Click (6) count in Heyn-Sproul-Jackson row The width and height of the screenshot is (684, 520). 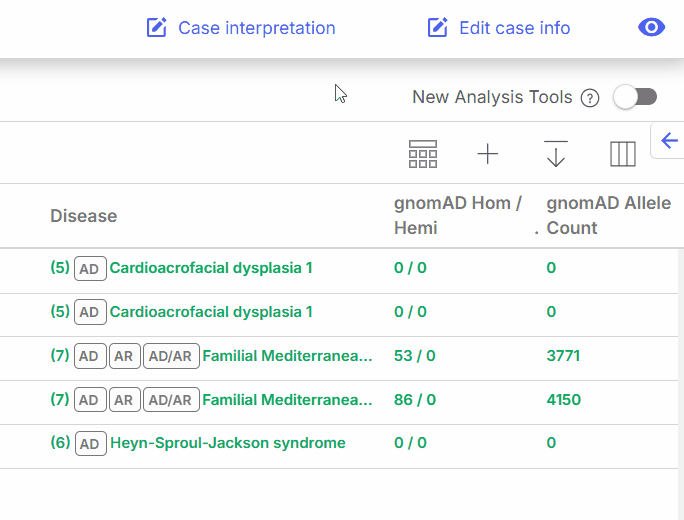[61, 443]
